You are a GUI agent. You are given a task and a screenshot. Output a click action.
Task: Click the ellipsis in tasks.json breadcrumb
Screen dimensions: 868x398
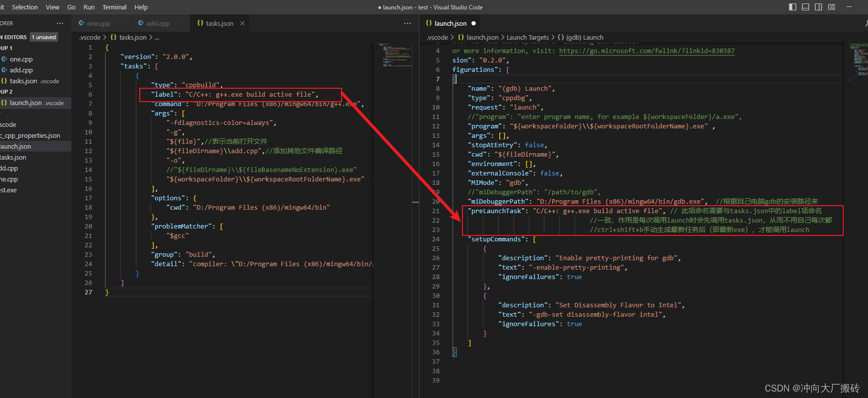[x=157, y=38]
